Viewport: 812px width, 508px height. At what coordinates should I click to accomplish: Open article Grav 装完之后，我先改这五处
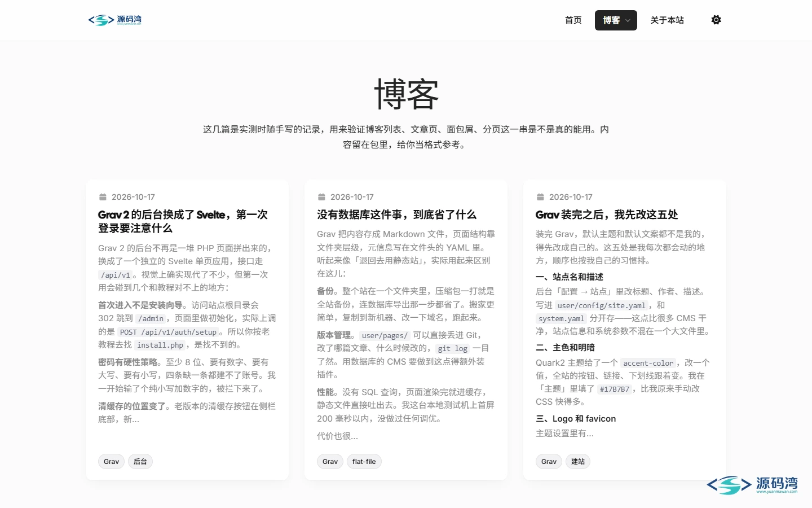[607, 214]
